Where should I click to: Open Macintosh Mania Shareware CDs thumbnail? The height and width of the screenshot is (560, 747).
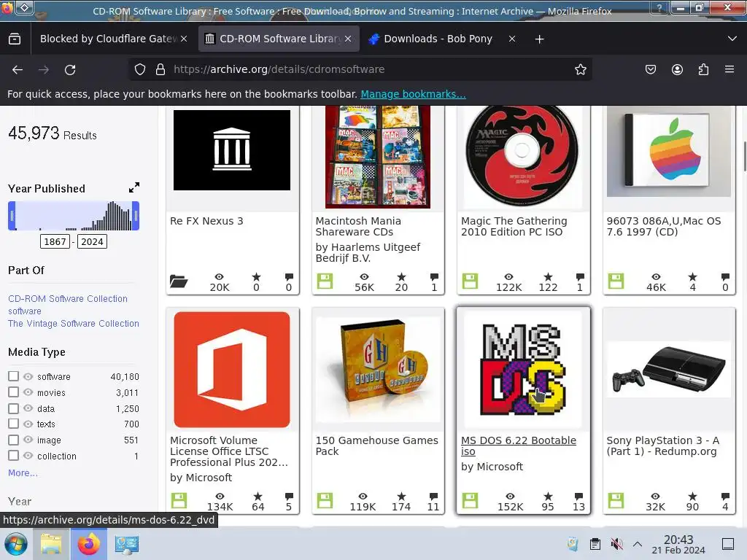[x=378, y=157]
